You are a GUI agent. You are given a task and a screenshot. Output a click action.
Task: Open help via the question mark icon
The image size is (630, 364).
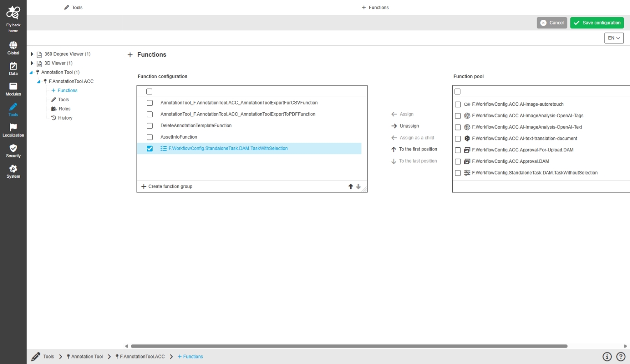coord(621,357)
